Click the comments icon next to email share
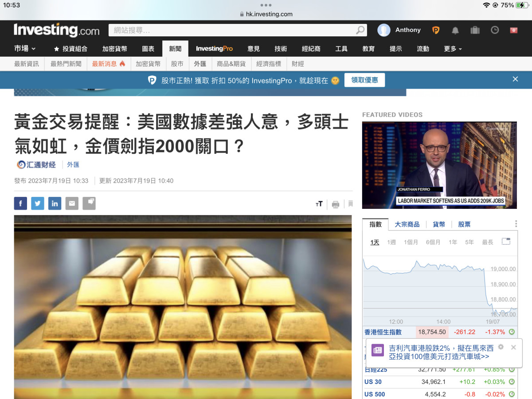The image size is (532, 399). click(x=89, y=203)
